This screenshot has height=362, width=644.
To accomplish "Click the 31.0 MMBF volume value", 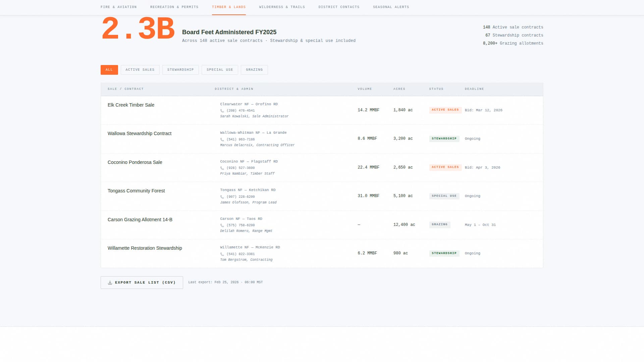I will pos(368,196).
